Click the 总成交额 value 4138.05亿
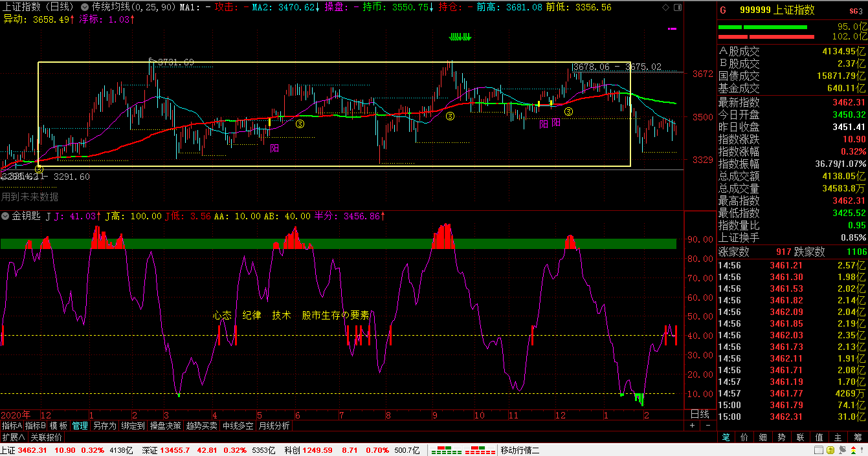868x456 pixels. (x=844, y=176)
